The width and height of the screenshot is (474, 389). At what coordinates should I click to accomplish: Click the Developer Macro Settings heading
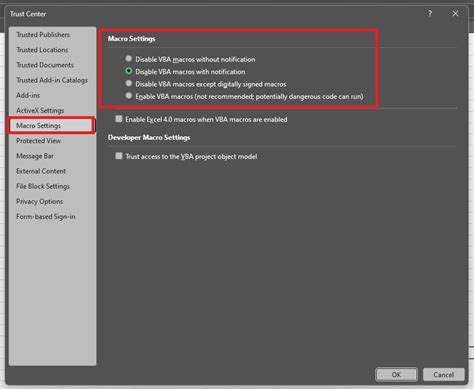pyautogui.click(x=149, y=137)
